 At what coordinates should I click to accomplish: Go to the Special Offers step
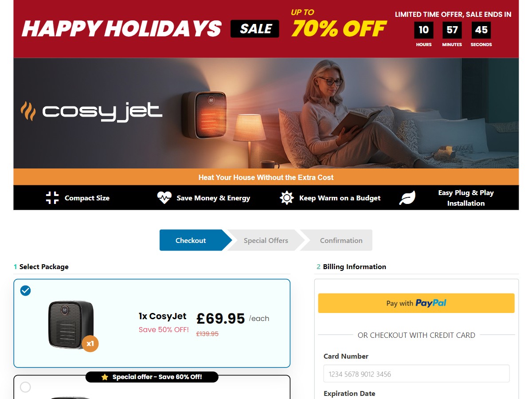click(x=266, y=240)
